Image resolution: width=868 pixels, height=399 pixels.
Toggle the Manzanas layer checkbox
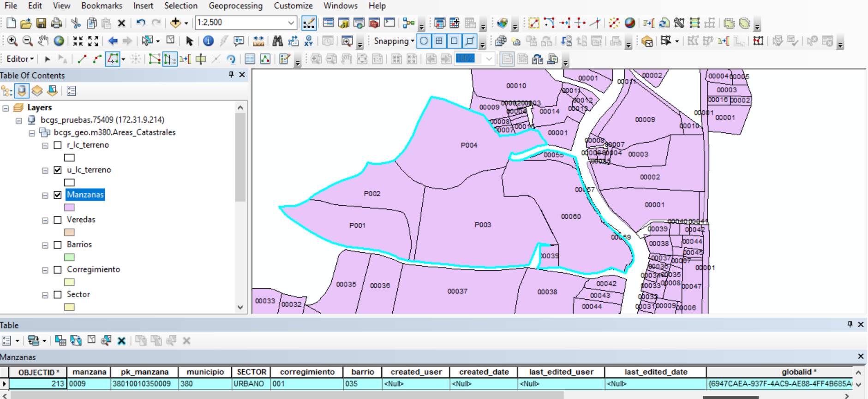[58, 195]
